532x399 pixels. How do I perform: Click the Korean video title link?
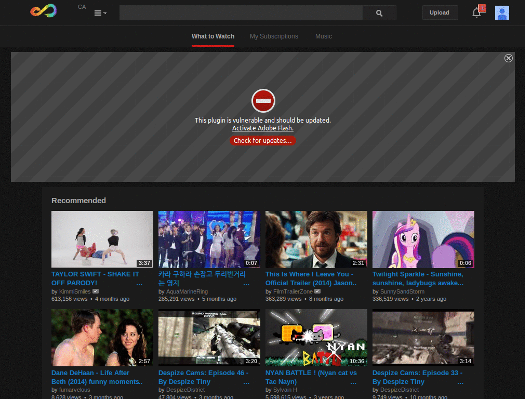tap(202, 278)
